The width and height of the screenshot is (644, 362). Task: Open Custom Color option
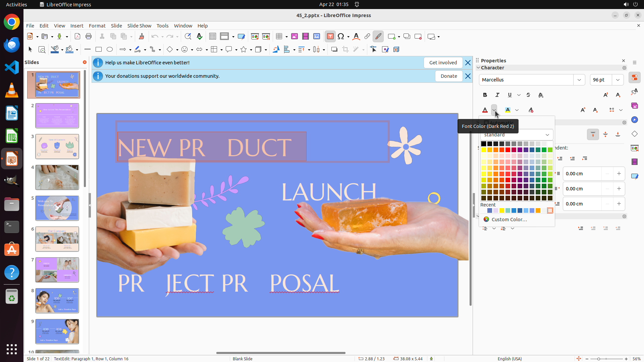(509, 220)
